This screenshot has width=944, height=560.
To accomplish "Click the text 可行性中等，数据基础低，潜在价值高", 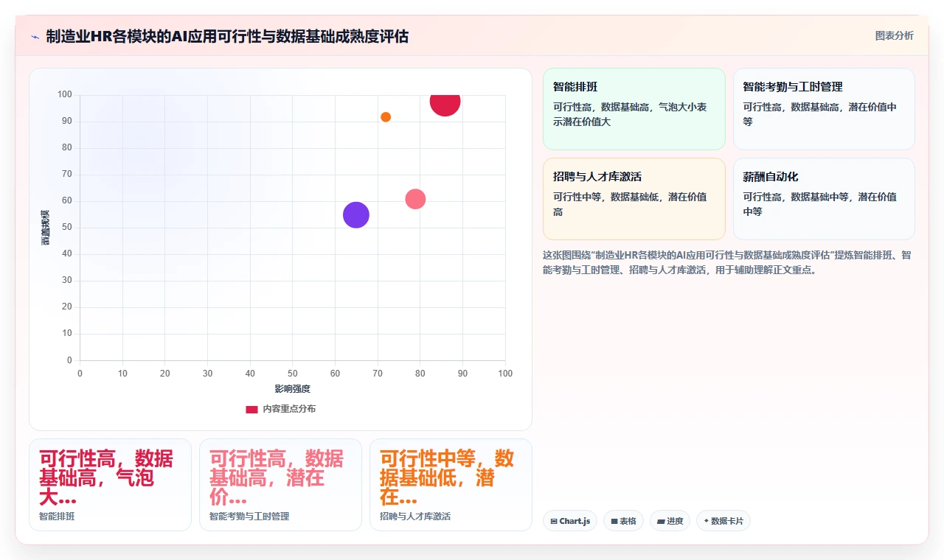I will (x=630, y=204).
